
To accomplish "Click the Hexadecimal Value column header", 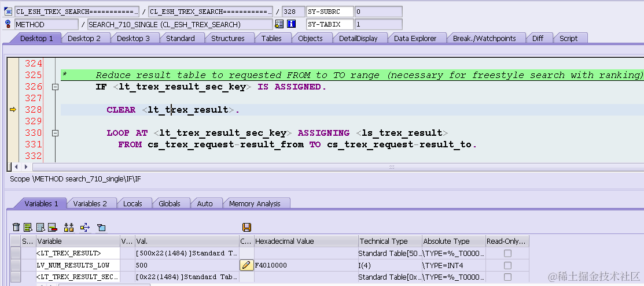I will click(306, 242).
